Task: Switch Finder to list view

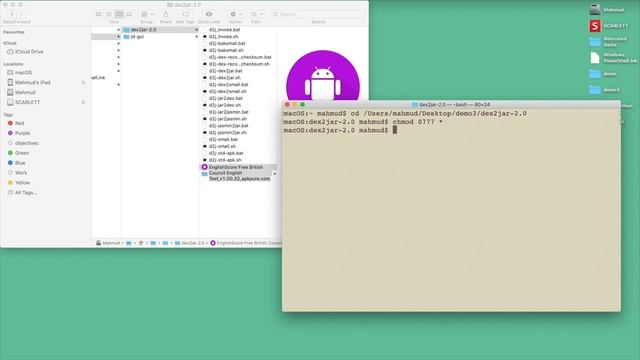Action: tap(109, 14)
